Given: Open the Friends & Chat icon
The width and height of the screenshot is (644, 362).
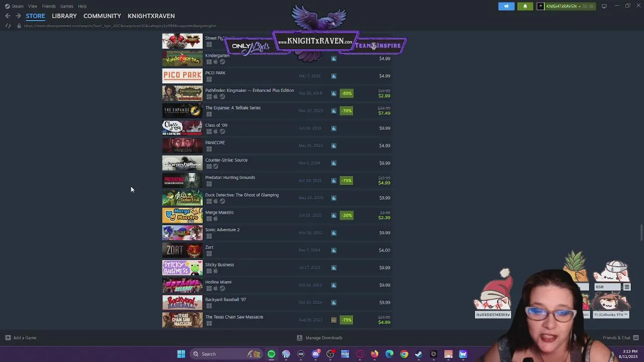Looking at the screenshot, I should pos(636,338).
